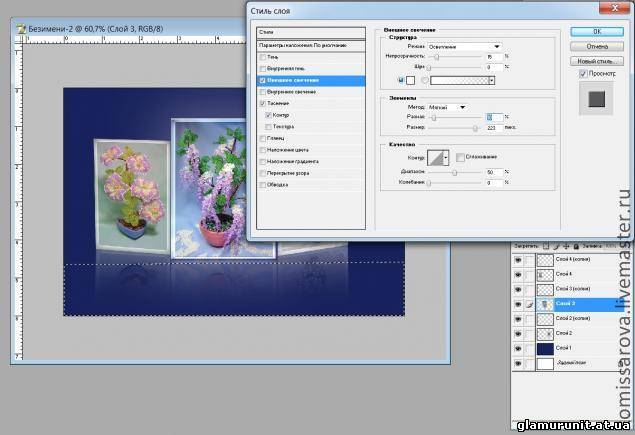Click the Колебание value field
The width and height of the screenshot is (635, 435).
point(494,183)
